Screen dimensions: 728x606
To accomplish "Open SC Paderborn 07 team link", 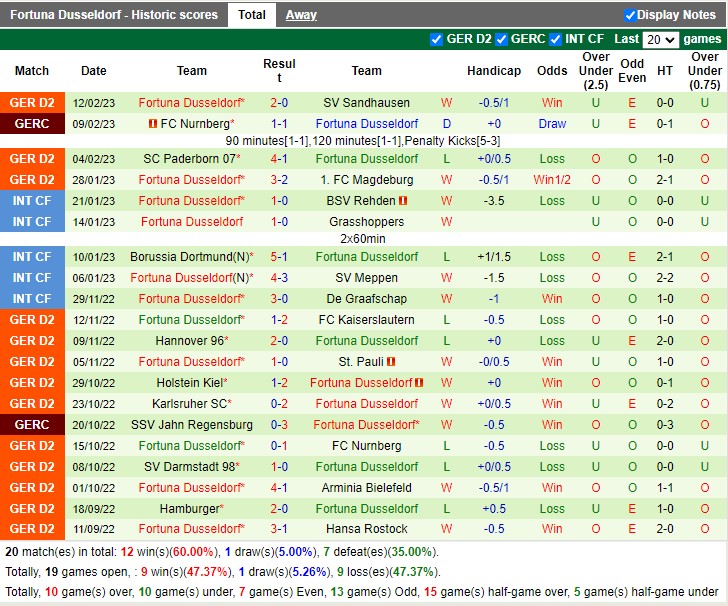I will [189, 159].
